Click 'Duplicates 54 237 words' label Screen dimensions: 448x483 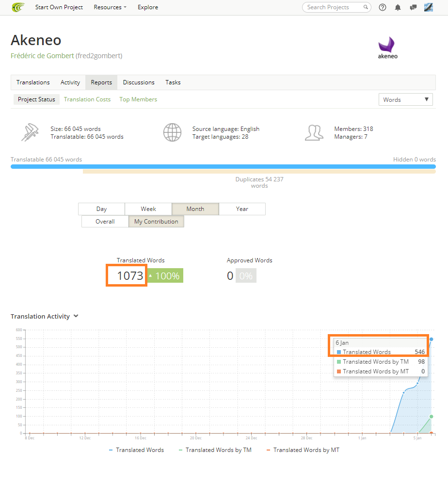click(x=259, y=182)
